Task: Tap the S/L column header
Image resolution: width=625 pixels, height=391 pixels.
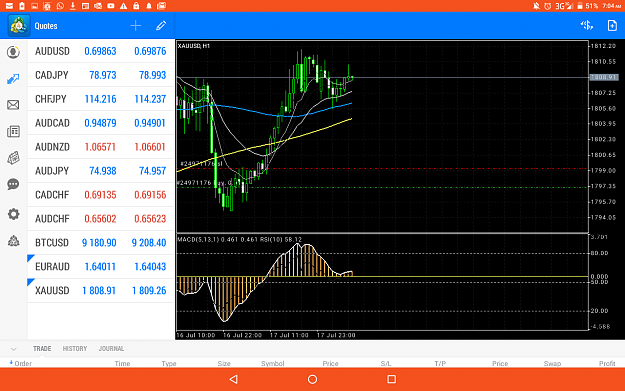Action: point(386,363)
